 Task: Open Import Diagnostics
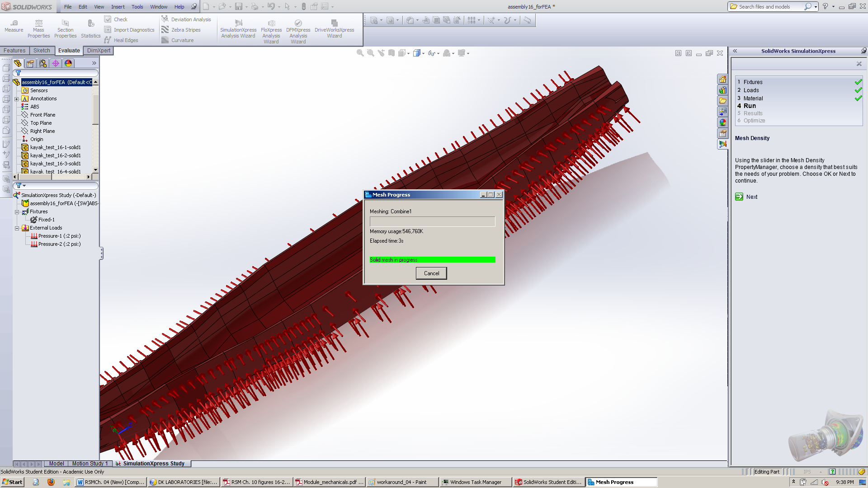tap(130, 30)
